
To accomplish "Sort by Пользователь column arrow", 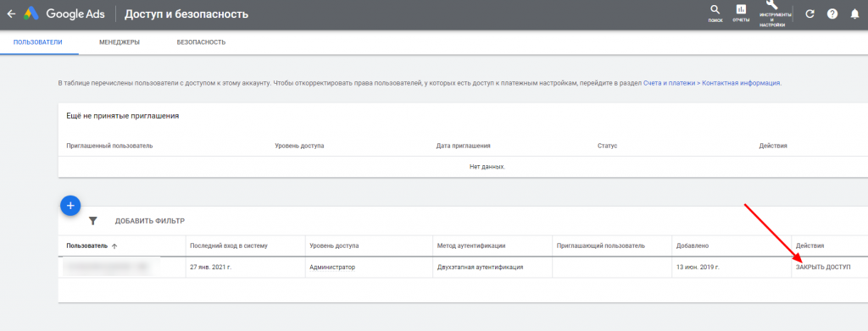I will pyautogui.click(x=114, y=245).
